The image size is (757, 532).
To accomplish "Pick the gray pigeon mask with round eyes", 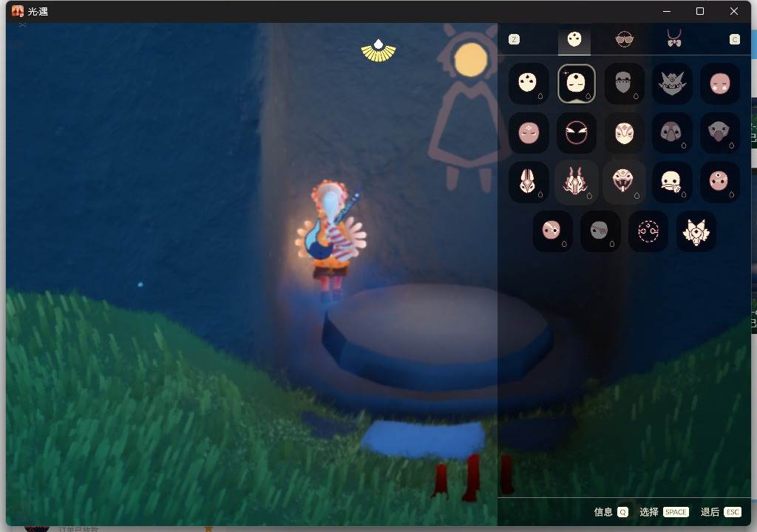I will pyautogui.click(x=671, y=132).
